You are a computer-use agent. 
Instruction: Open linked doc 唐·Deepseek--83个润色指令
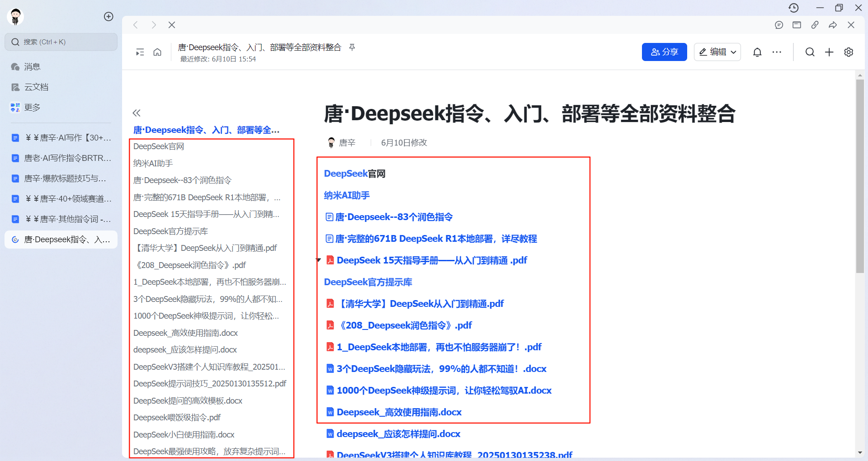pos(389,217)
